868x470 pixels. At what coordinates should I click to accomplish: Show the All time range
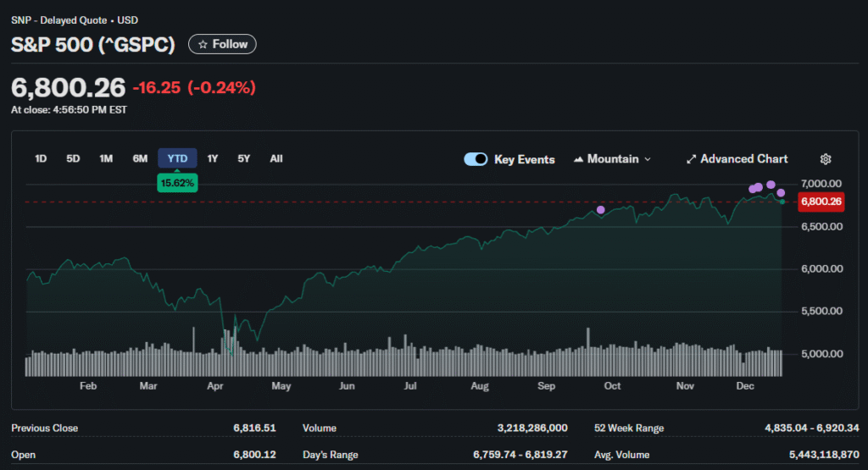(x=276, y=158)
